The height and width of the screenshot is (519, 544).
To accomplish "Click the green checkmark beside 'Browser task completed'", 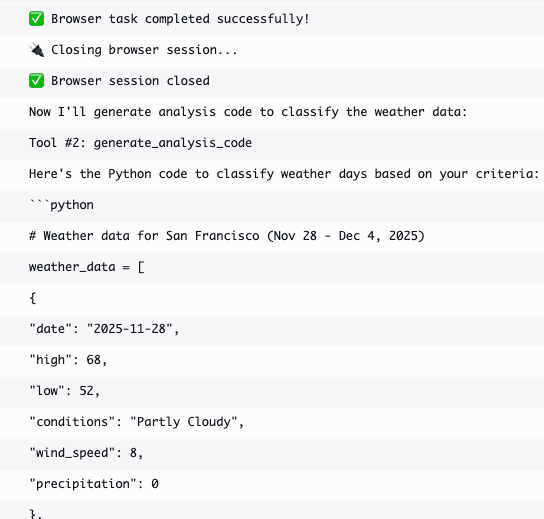I will pyautogui.click(x=36, y=19).
